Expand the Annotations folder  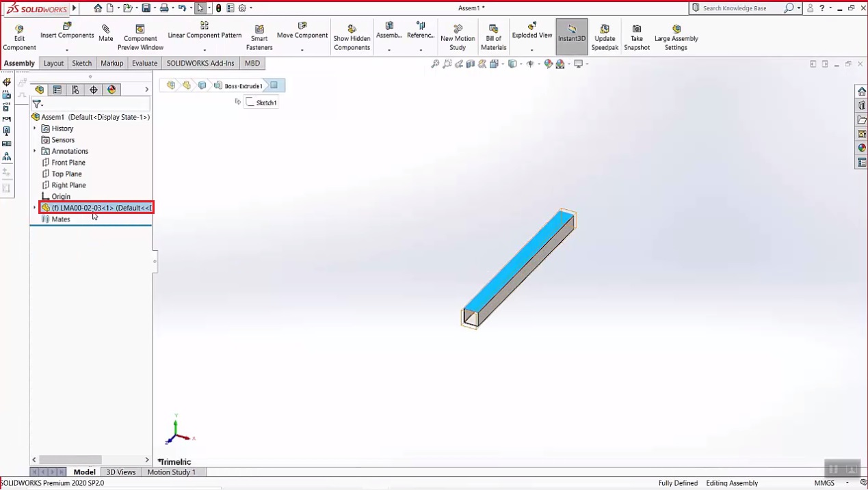(x=34, y=151)
